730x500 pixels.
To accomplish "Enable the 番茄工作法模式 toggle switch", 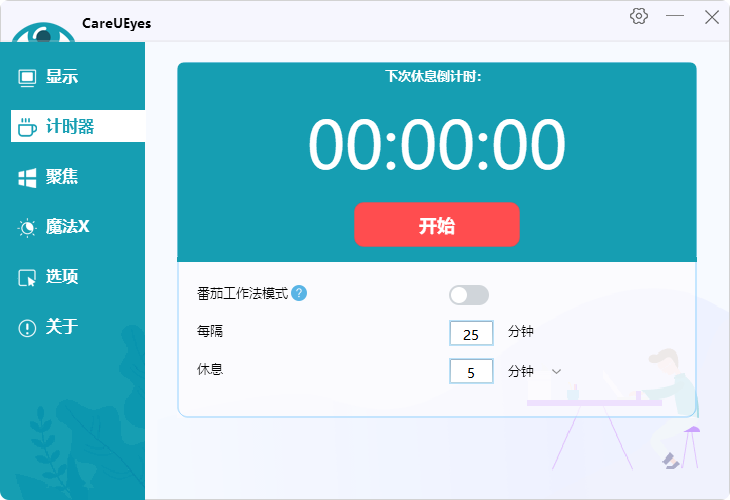I will pyautogui.click(x=469, y=295).
